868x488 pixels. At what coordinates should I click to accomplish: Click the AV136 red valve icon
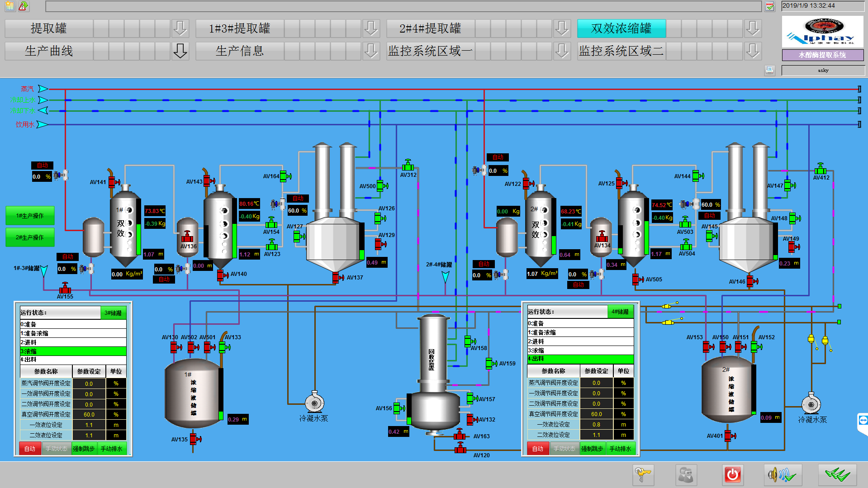(187, 236)
